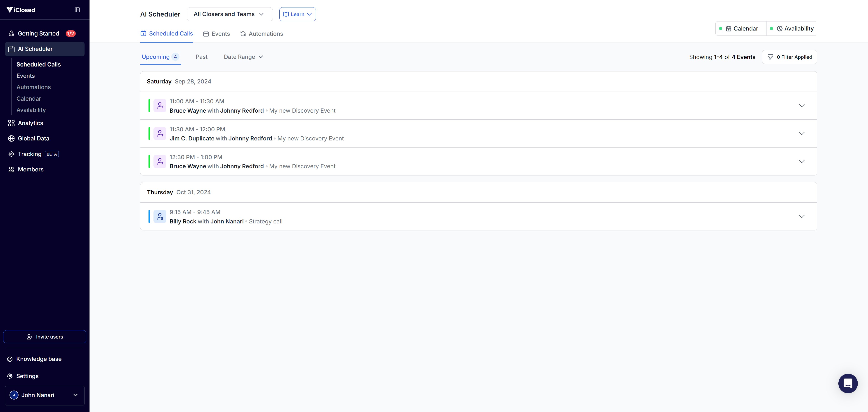Image resolution: width=868 pixels, height=412 pixels.
Task: Open Automations in sidebar submenu
Action: (33, 87)
